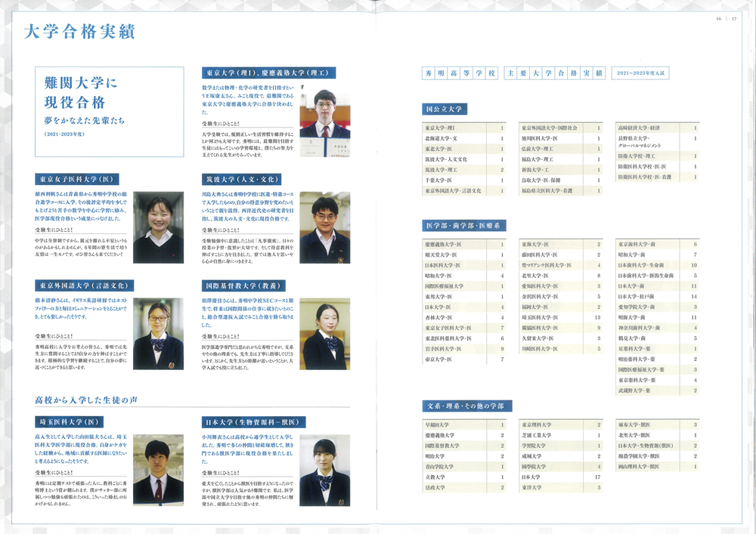Viewport: 756px width, 534px height.
Task: Click the 高校から入学した生徒の声 section heading
Action: (86, 400)
